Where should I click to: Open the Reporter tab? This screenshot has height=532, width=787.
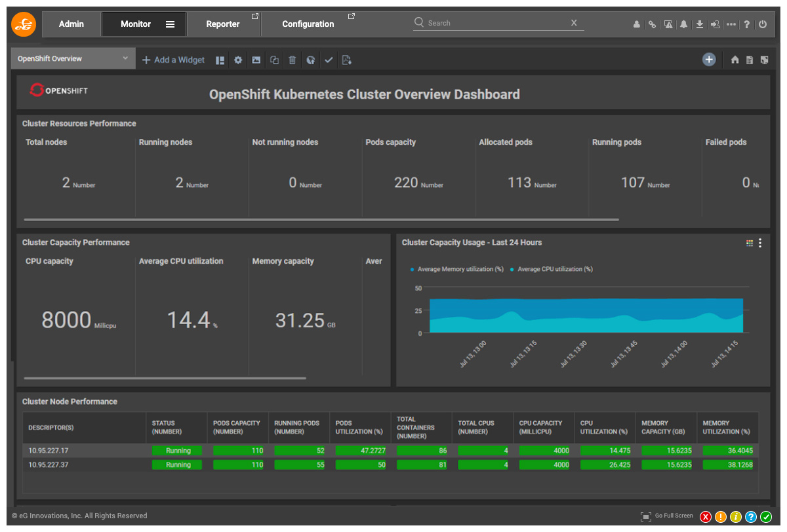pyautogui.click(x=223, y=24)
